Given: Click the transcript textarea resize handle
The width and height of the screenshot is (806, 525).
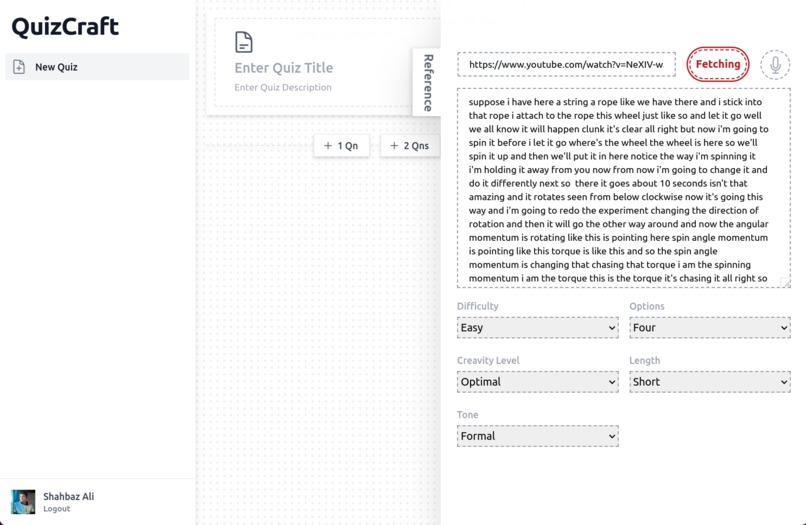Looking at the screenshot, I should (785, 282).
